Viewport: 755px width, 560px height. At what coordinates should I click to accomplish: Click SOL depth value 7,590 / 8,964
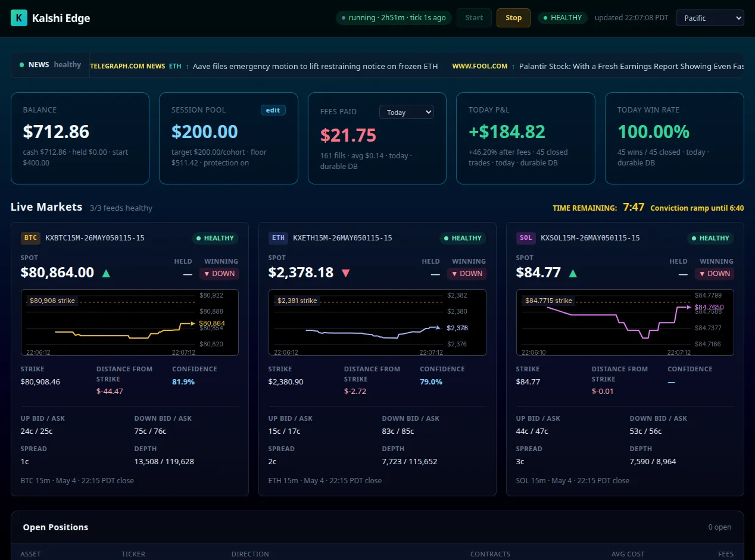click(653, 461)
